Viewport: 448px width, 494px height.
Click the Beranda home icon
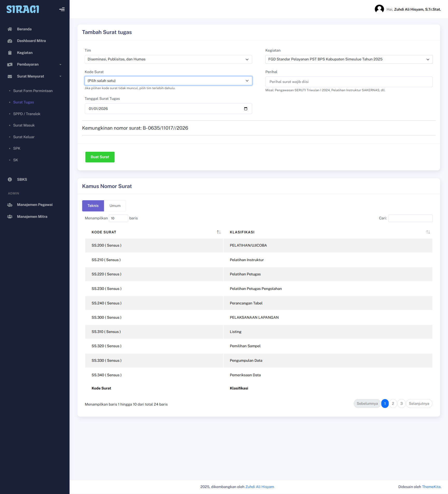(x=10, y=29)
